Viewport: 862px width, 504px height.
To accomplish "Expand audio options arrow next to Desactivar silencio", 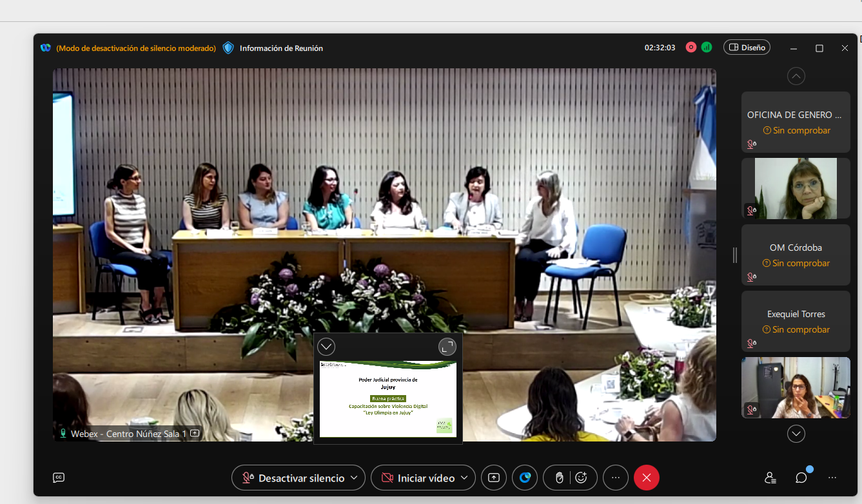I will (353, 478).
